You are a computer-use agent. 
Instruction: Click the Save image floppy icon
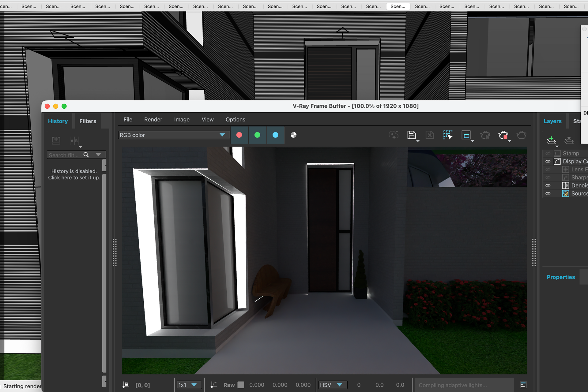tap(411, 135)
